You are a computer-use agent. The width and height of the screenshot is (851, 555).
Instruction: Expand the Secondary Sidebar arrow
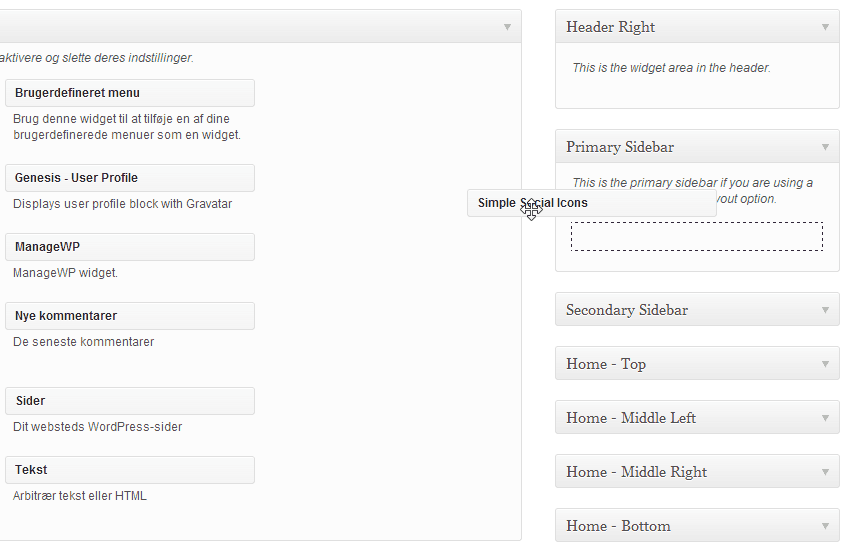click(x=825, y=310)
